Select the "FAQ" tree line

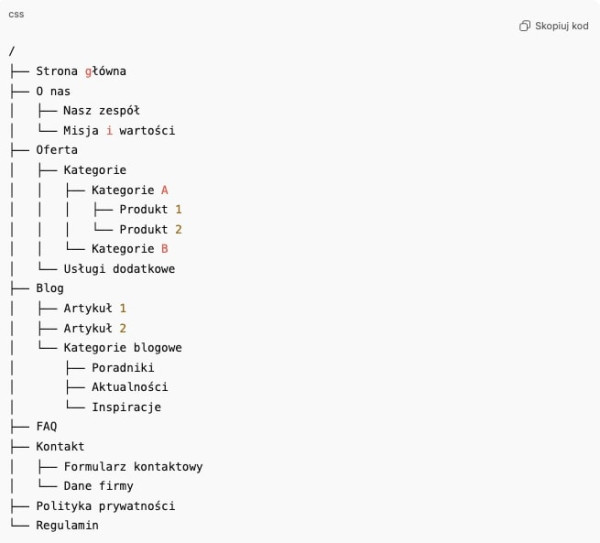(x=47, y=427)
